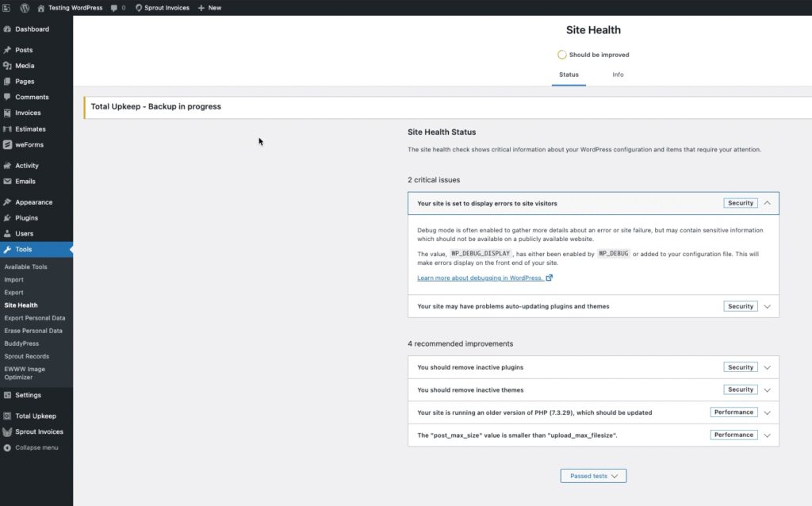Open the New content menu in admin bar
812x506 pixels.
(209, 8)
